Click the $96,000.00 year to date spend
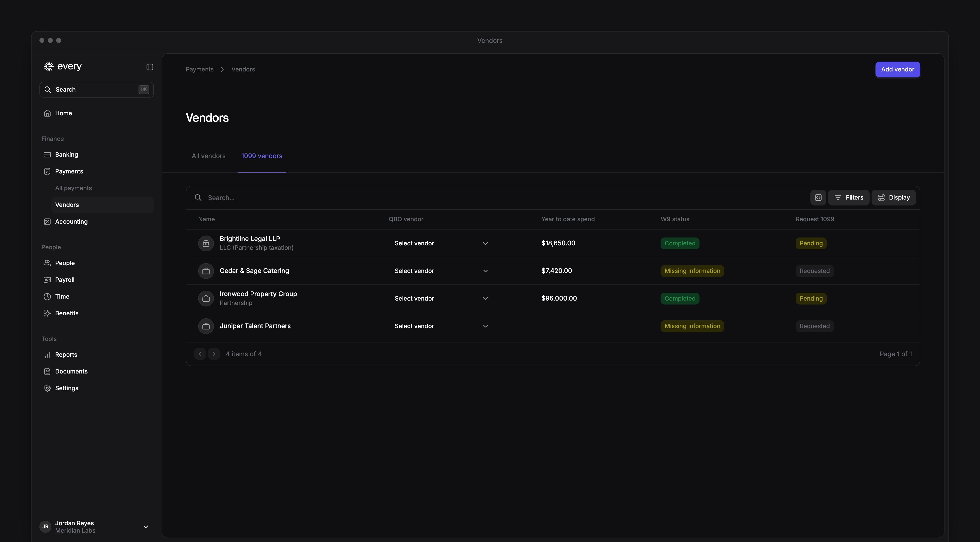The width and height of the screenshot is (980, 542). click(x=559, y=299)
